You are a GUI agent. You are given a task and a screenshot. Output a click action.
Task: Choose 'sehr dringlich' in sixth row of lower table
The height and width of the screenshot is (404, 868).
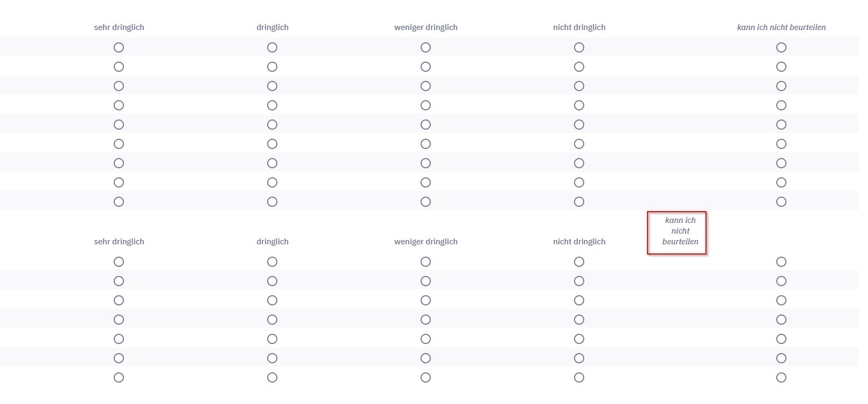point(119,358)
